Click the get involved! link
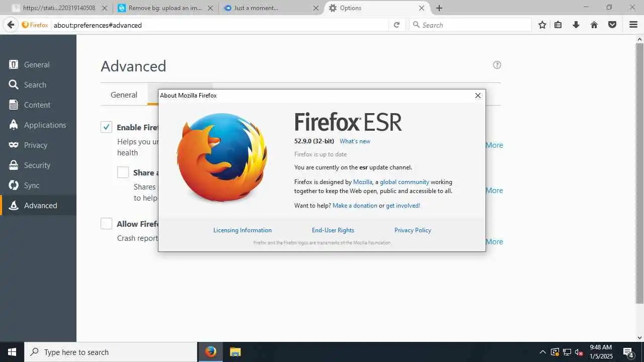This screenshot has width=644, height=362. coord(403,206)
